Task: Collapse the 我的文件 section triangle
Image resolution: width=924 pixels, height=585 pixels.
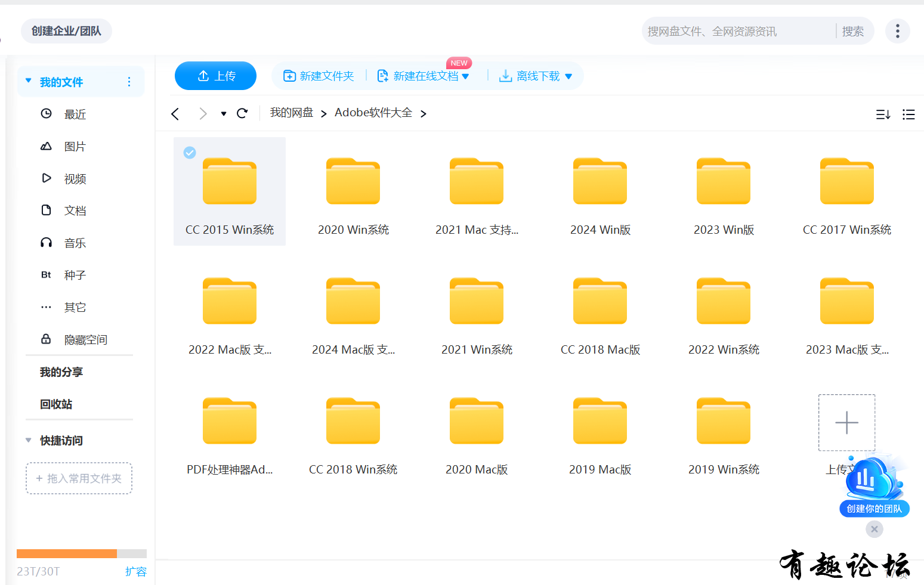Action: [x=28, y=81]
